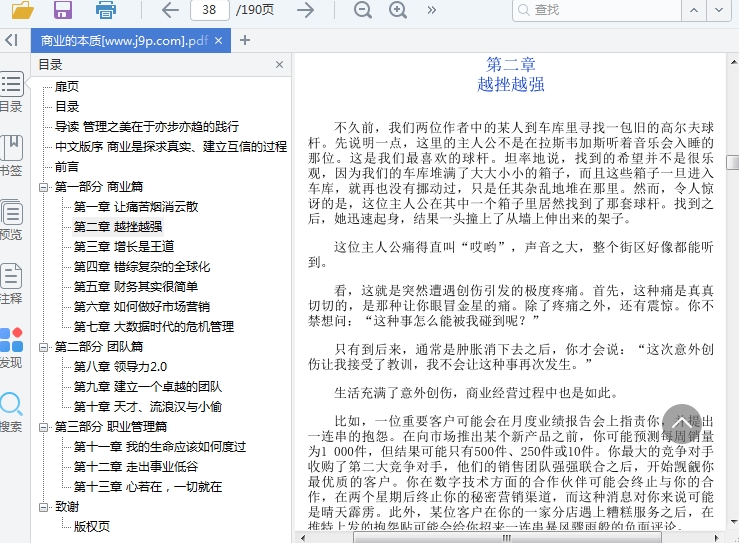The image size is (739, 543).
Task: Select 前言 in the outline
Action: point(67,167)
